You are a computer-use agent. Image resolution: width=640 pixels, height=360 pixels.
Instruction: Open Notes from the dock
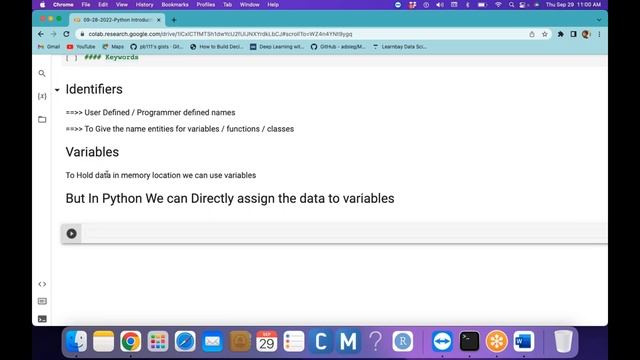click(103, 341)
